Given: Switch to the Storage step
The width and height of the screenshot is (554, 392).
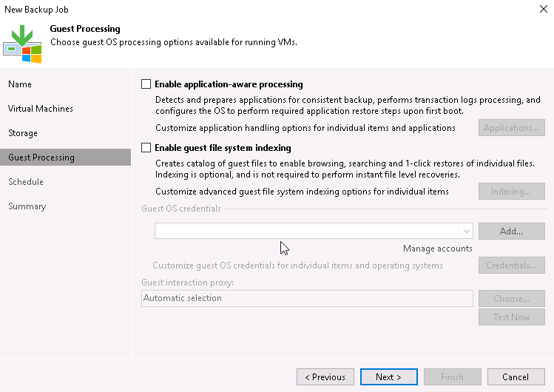Looking at the screenshot, I should (23, 133).
